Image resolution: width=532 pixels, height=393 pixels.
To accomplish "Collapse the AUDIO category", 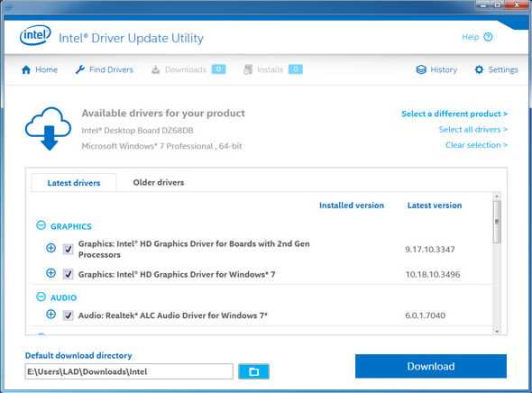I will pyautogui.click(x=41, y=297).
